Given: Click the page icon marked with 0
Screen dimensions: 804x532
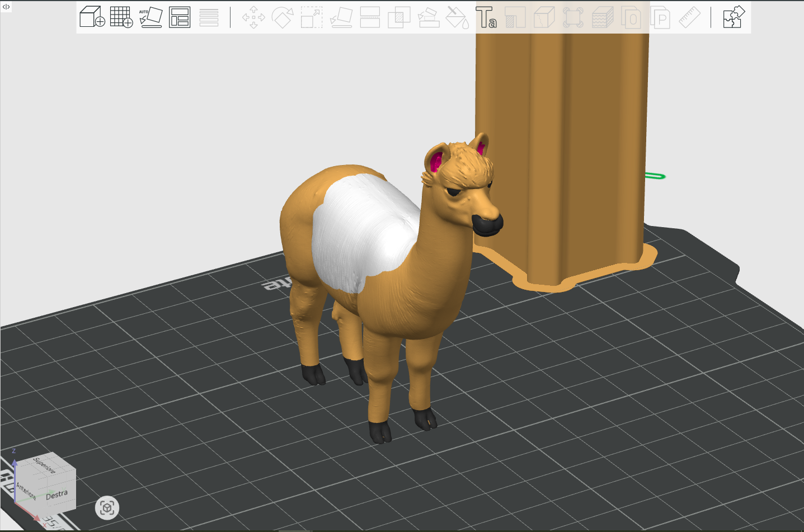Looking at the screenshot, I should 631,17.
